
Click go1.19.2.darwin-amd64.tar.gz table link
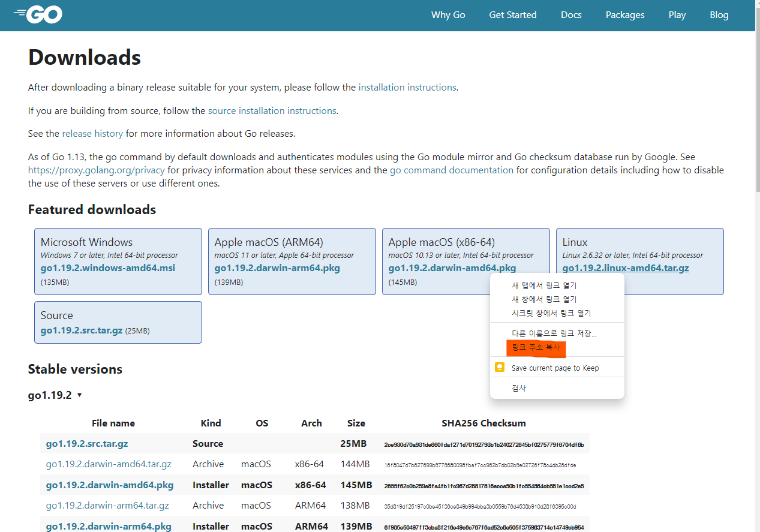[x=109, y=464]
